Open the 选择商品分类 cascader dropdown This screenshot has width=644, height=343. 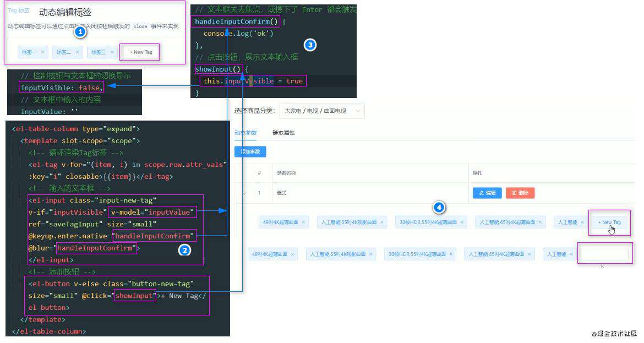(321, 111)
